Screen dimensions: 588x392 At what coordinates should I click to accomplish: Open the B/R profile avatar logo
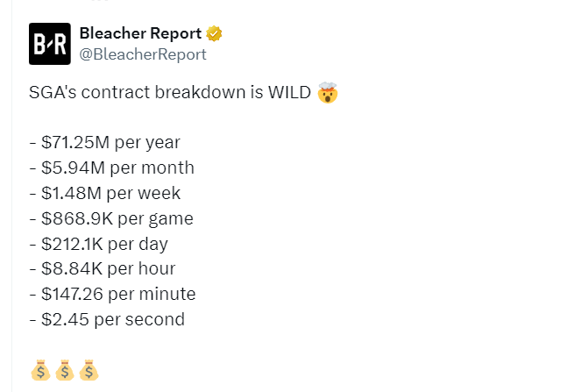click(x=49, y=44)
